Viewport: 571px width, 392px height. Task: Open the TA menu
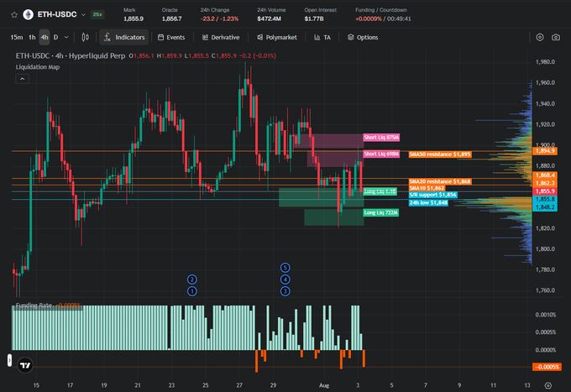click(x=322, y=38)
